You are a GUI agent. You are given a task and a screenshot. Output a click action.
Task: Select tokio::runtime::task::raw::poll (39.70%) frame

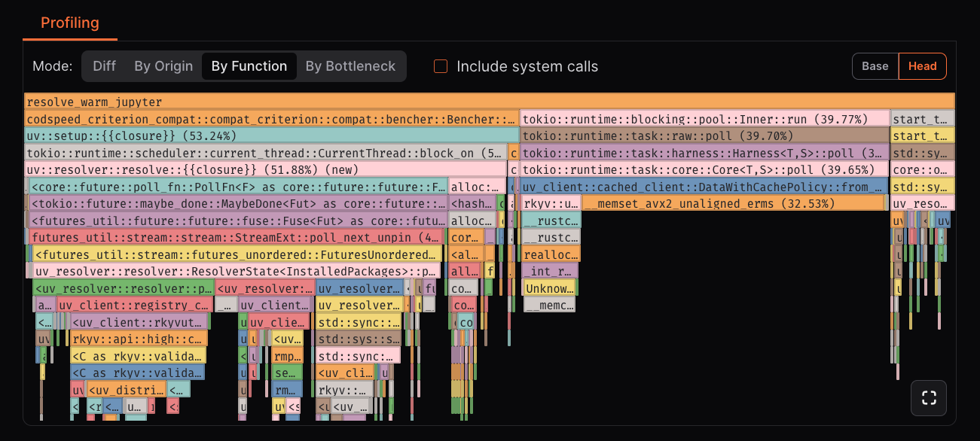click(704, 135)
